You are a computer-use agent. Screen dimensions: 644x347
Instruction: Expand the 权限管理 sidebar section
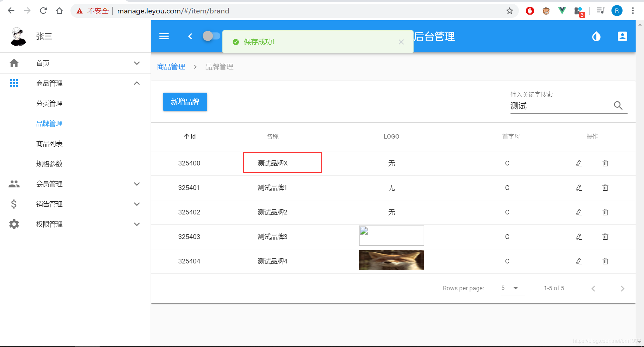pos(137,224)
